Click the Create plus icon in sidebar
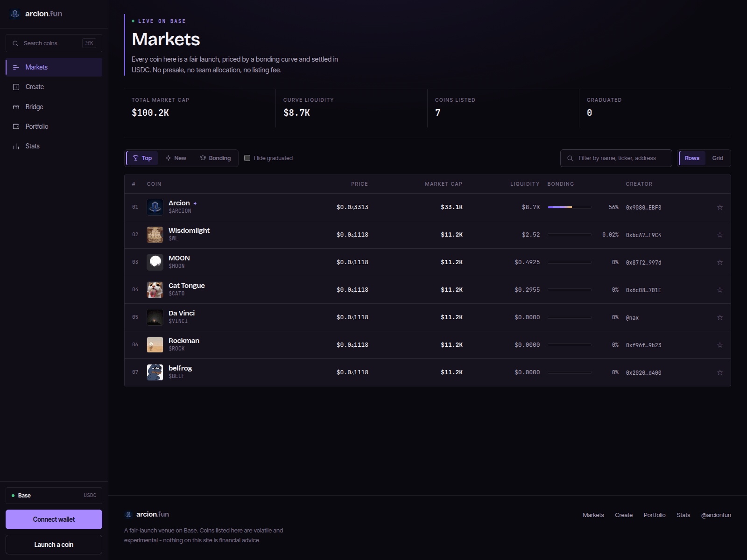The height and width of the screenshot is (560, 747). [16, 87]
